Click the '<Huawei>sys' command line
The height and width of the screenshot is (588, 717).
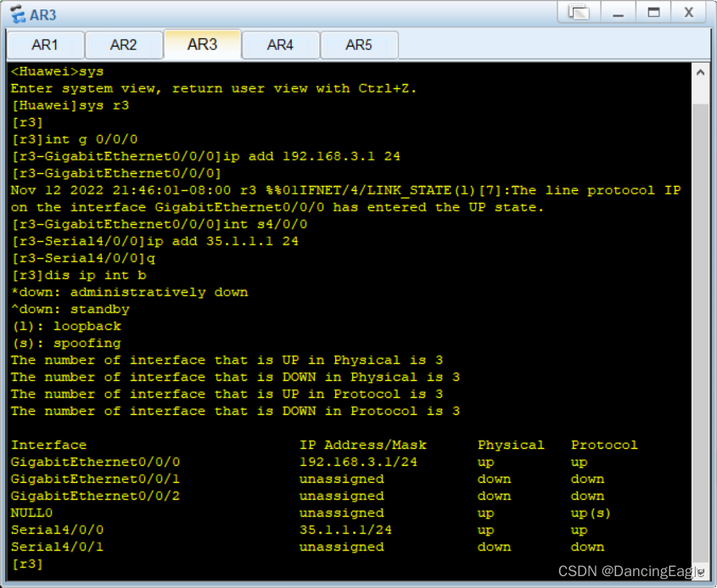point(57,71)
